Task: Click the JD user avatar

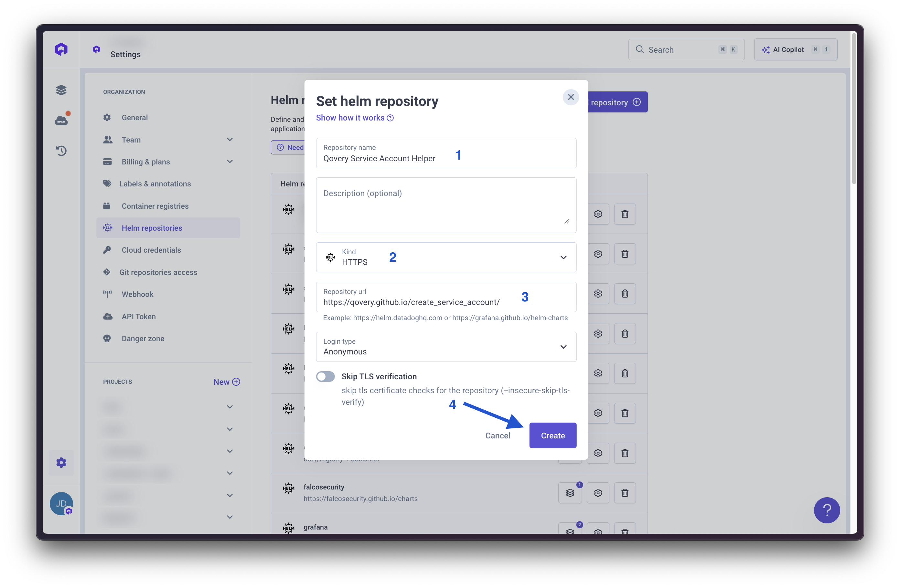Action: (x=61, y=503)
